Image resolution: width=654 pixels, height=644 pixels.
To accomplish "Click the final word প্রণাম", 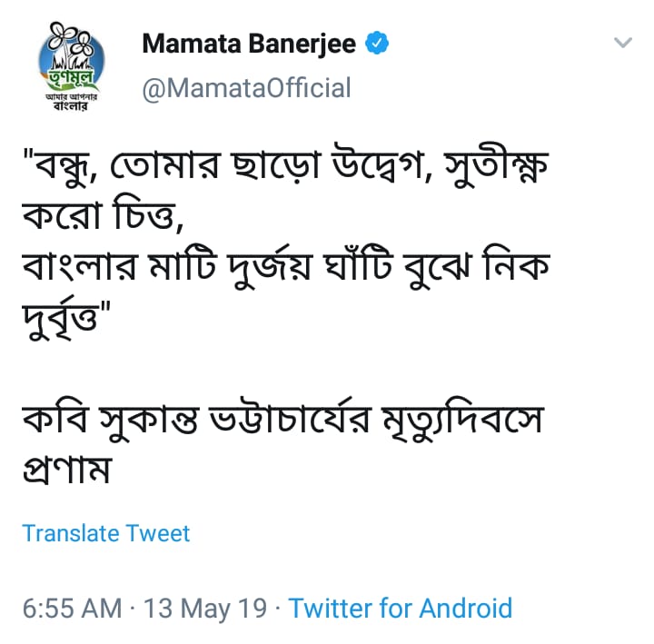I will pyautogui.click(x=67, y=470).
